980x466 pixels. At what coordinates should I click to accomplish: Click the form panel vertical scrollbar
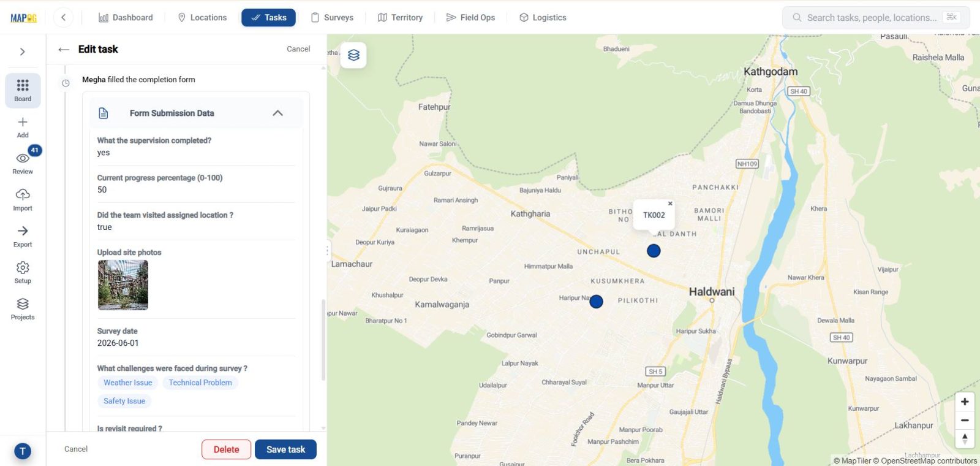pyautogui.click(x=323, y=340)
